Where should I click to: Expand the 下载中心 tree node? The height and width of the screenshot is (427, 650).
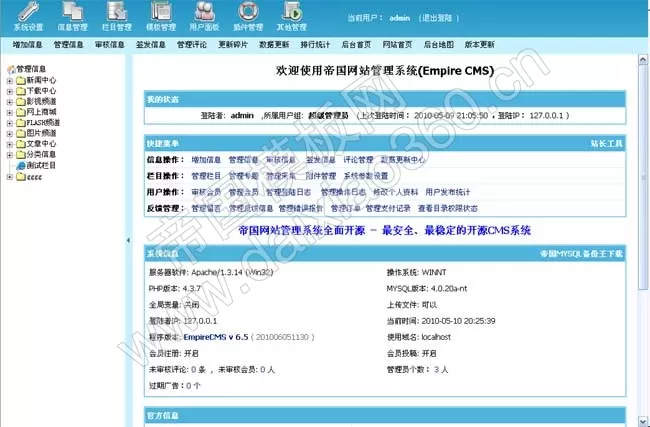click(x=10, y=91)
